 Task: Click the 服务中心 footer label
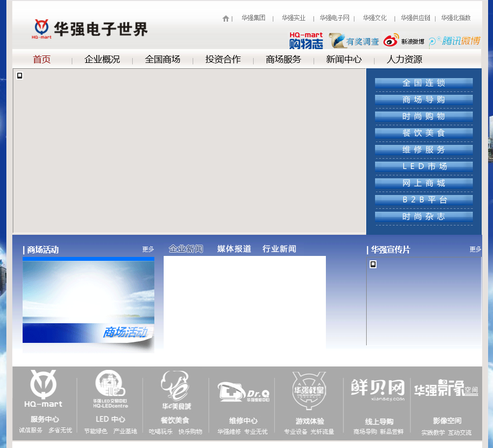click(45, 419)
